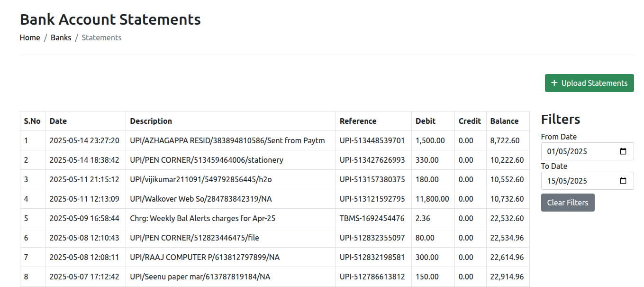Click reference UPI-512786613812
Viewport: 644px width, 287px height.
pos(372,277)
